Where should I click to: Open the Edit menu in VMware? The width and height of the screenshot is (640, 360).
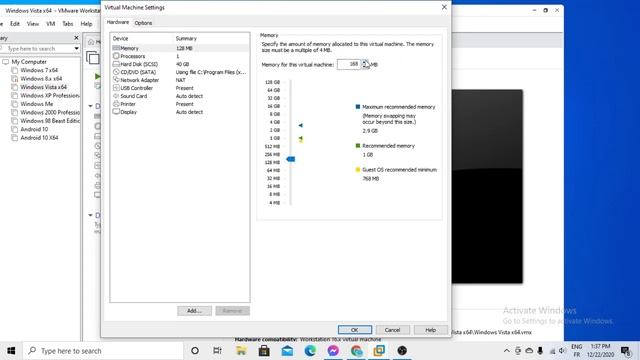click(x=15, y=24)
